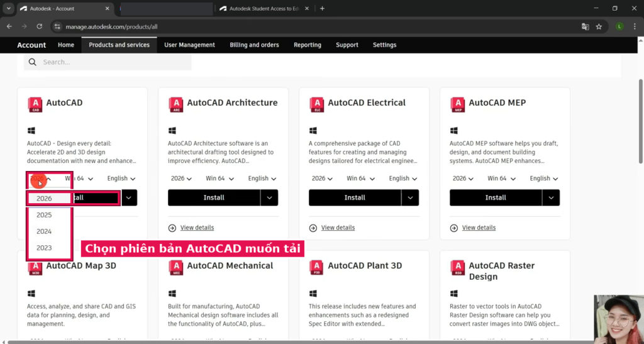Close the Autodesk - Account tab
This screenshot has width=644, height=344.
(x=107, y=8)
